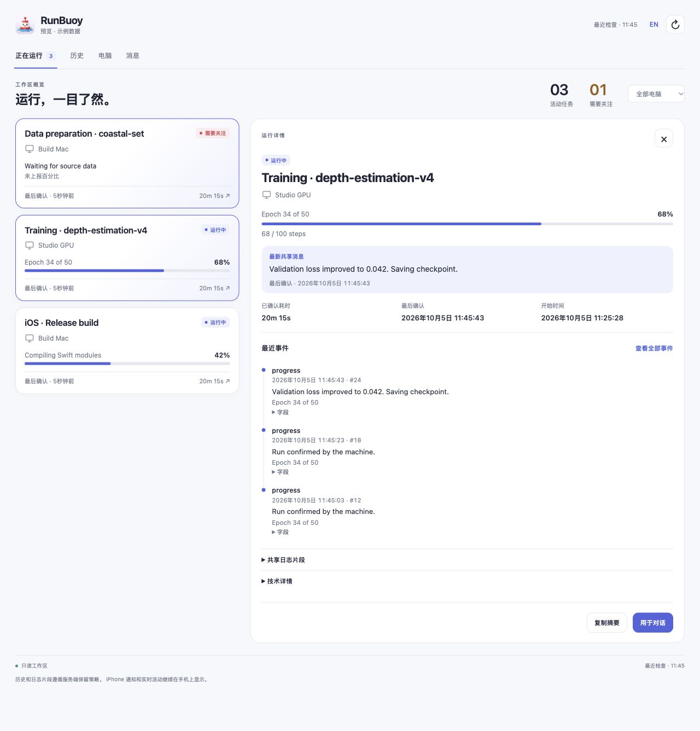This screenshot has width=700, height=731.
Task: Select the 正在运行 tab
Action: pyautogui.click(x=36, y=56)
